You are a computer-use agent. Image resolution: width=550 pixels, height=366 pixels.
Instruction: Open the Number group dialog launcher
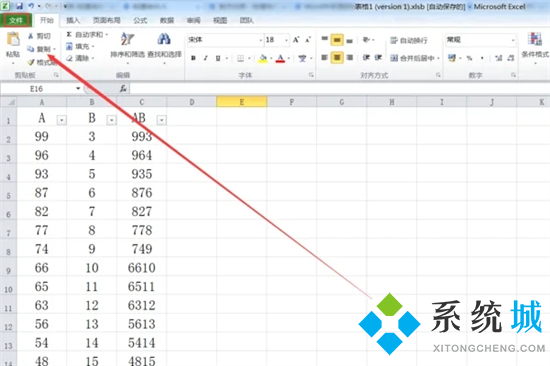513,75
